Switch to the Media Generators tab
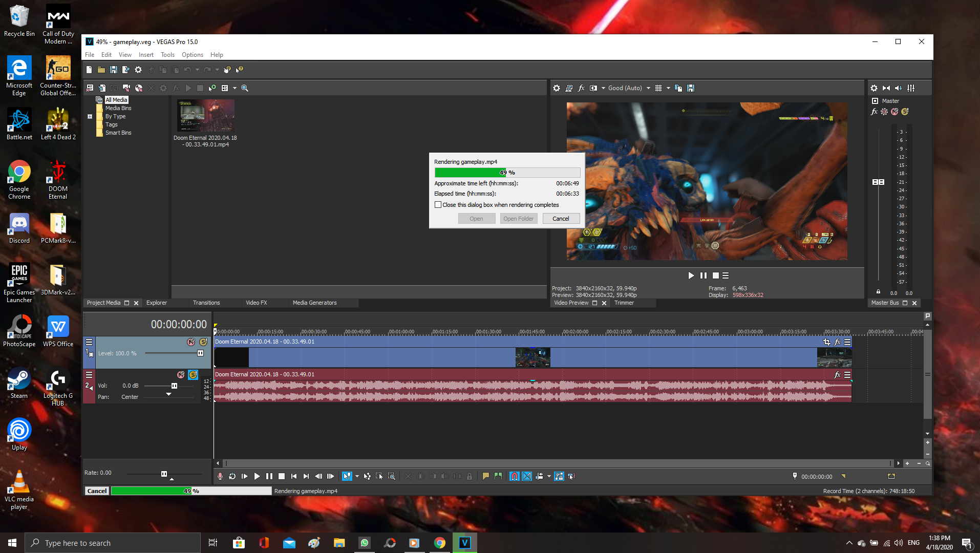This screenshot has width=980, height=553. tap(314, 303)
